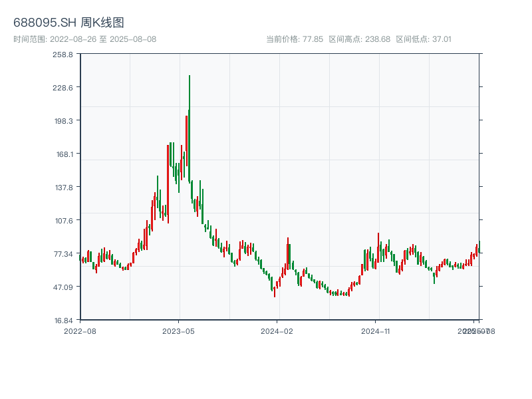Click the x-axis label 2023-05

[178, 331]
